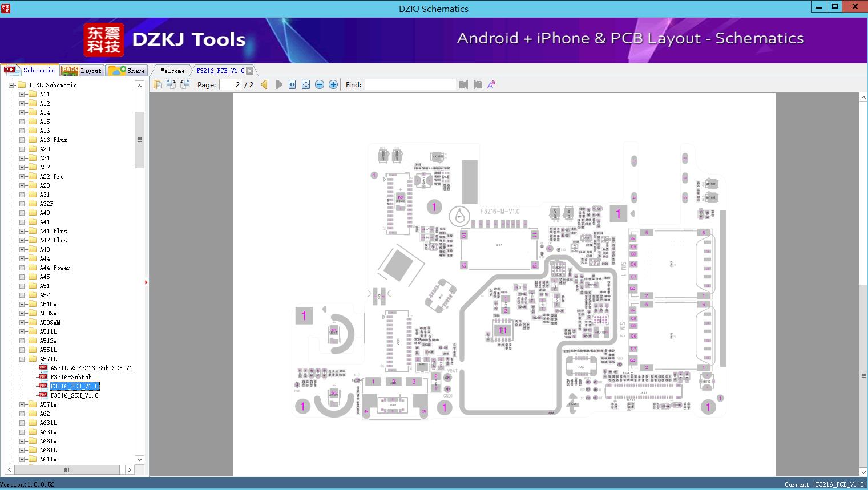Collapse the ITEL Schematic root node
This screenshot has width=868, height=490.
pyautogui.click(x=11, y=85)
